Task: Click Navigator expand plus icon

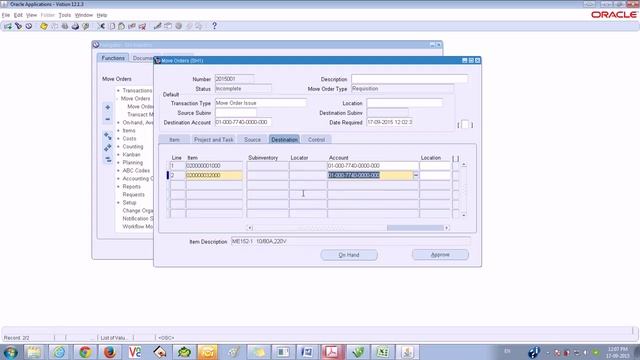Action: point(107,107)
